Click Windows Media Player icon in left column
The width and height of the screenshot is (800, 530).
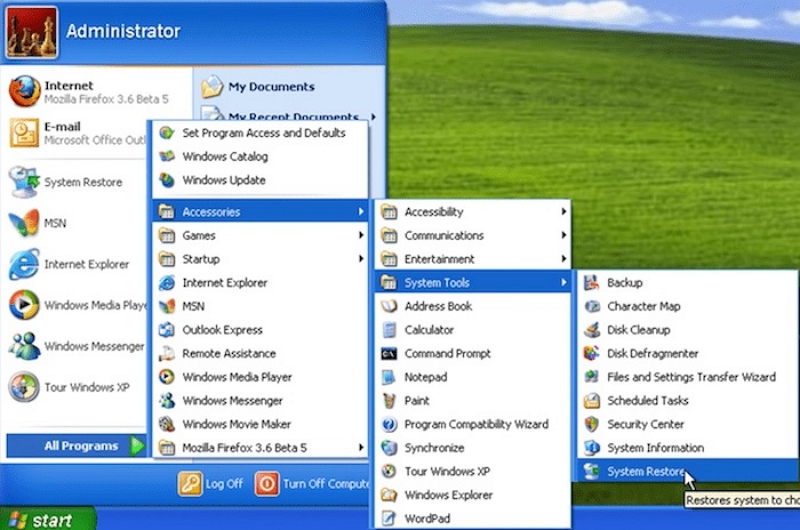click(24, 305)
